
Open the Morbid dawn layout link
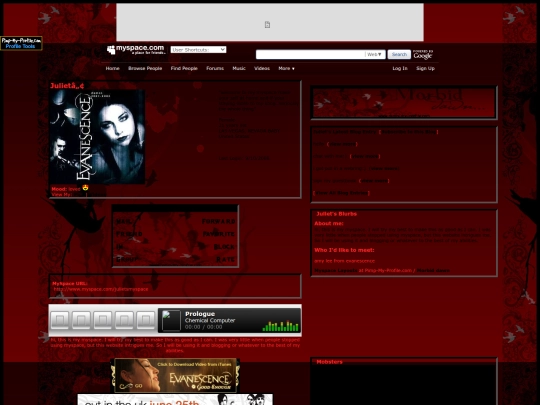click(x=433, y=271)
